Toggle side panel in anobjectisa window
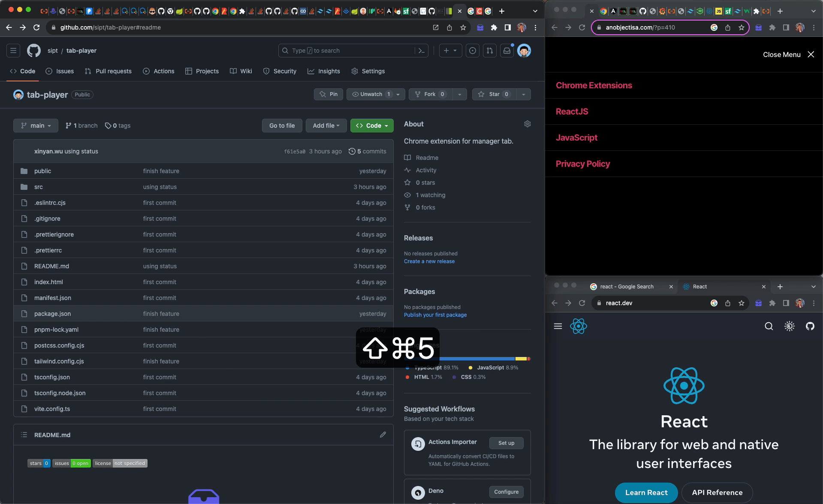The height and width of the screenshot is (504, 823). [786, 27]
